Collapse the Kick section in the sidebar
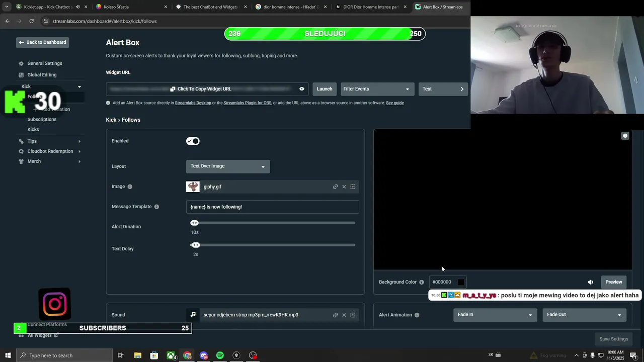 (79, 86)
